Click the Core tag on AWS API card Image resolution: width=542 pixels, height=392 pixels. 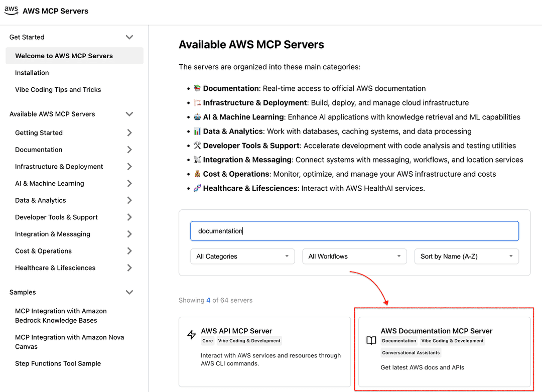(207, 341)
